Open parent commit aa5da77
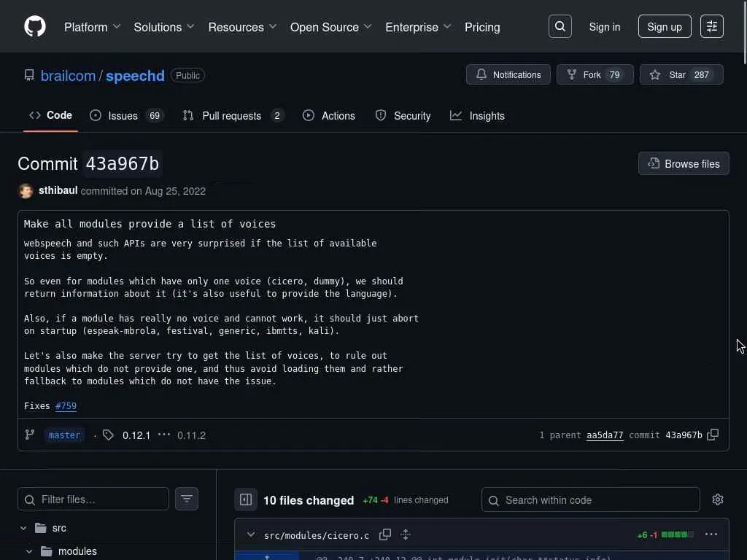Screen dimensions: 747x560 point(605,435)
